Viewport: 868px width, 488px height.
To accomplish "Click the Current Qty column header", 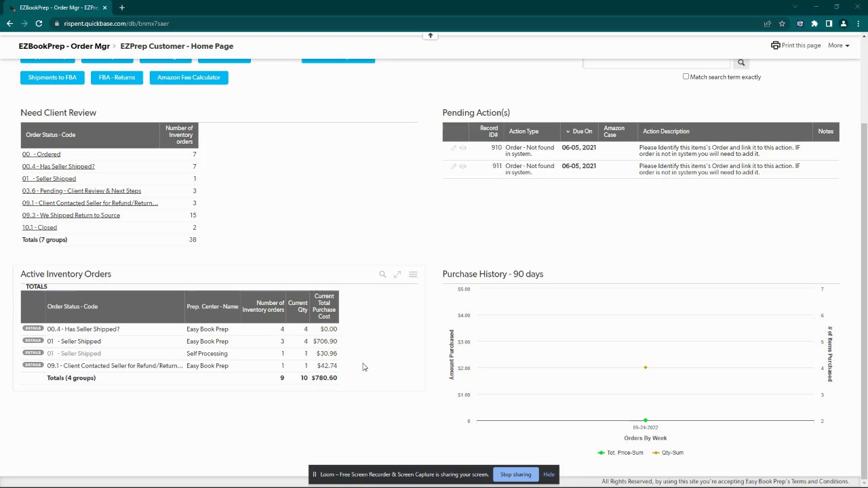I will pyautogui.click(x=298, y=306).
